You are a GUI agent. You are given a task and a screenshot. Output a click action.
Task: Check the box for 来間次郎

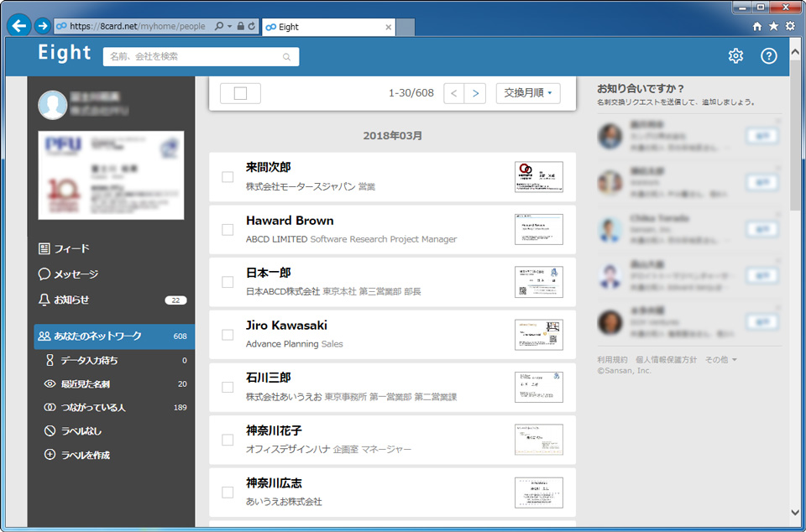tap(228, 177)
